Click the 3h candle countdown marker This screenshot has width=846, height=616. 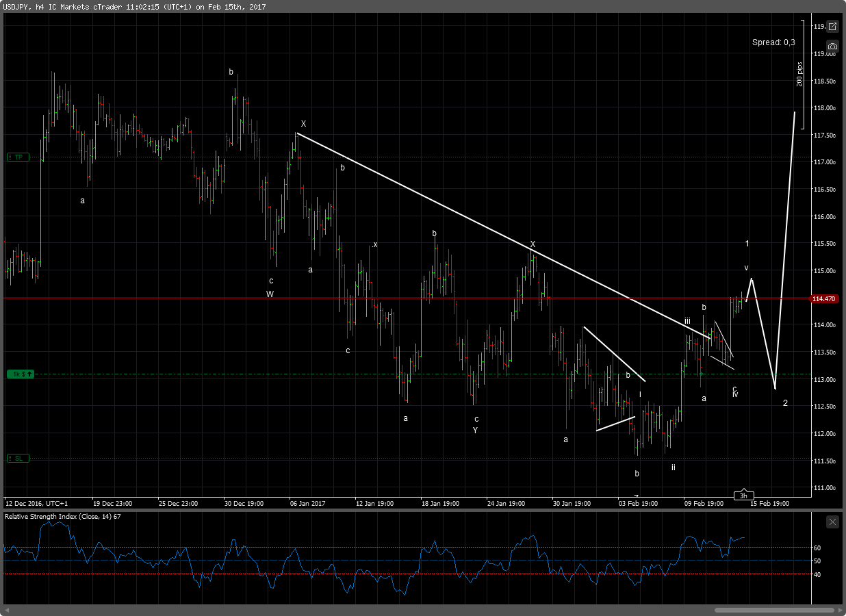(743, 496)
